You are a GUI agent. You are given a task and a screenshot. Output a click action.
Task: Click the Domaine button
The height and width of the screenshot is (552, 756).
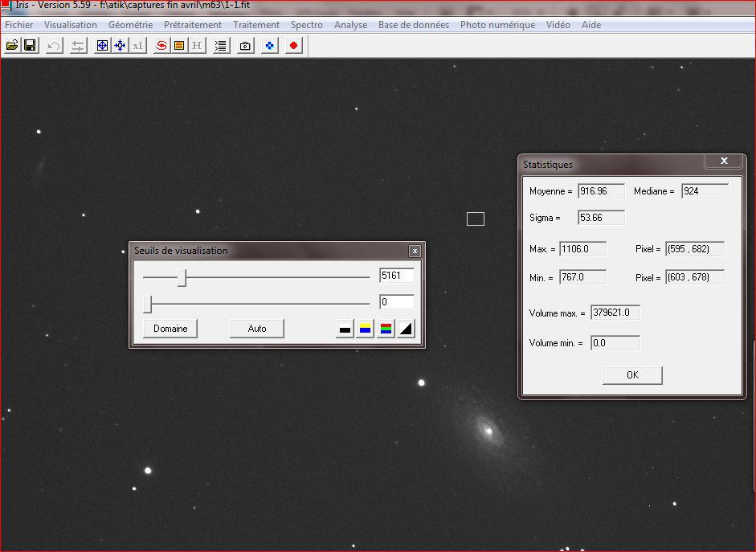click(170, 329)
